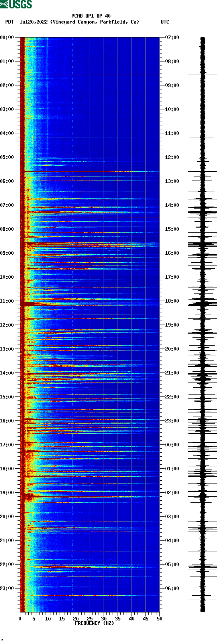The height and width of the screenshot is (644, 220).
Task: Click the seismogram trace's largest burst beside 18:00 UTC
Action: pyautogui.click(x=202, y=304)
